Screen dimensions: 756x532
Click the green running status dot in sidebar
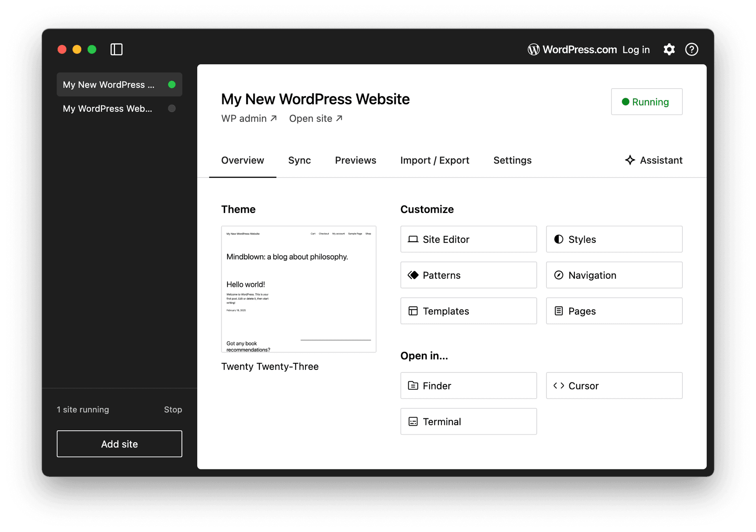pos(172,85)
